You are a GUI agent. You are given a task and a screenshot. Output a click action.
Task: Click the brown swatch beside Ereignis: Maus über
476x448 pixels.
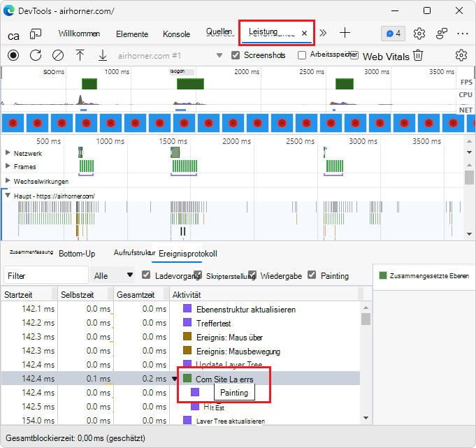point(187,336)
